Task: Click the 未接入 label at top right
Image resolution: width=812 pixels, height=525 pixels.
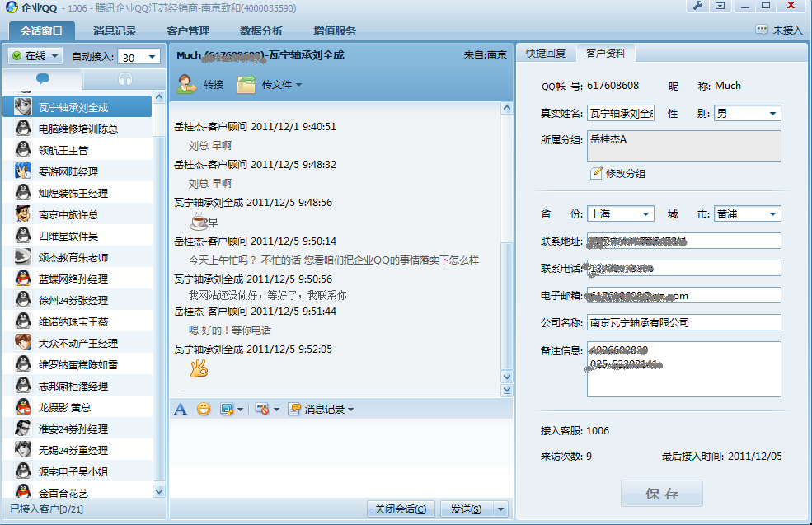Action: click(787, 30)
